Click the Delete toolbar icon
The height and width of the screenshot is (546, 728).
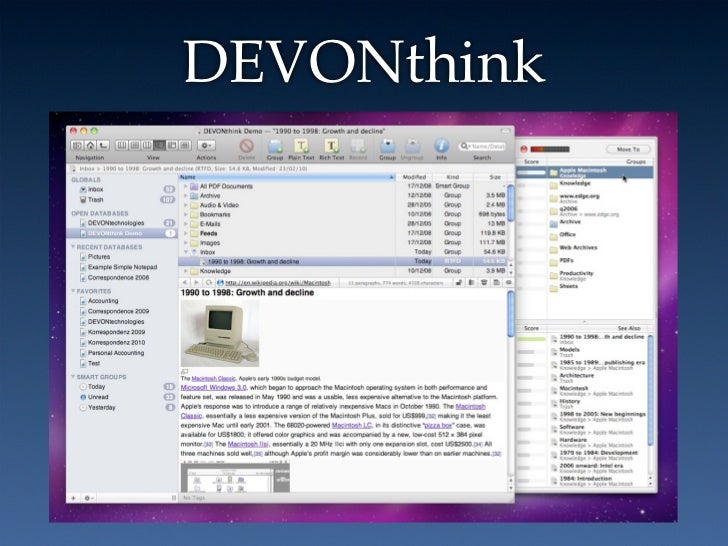(247, 146)
